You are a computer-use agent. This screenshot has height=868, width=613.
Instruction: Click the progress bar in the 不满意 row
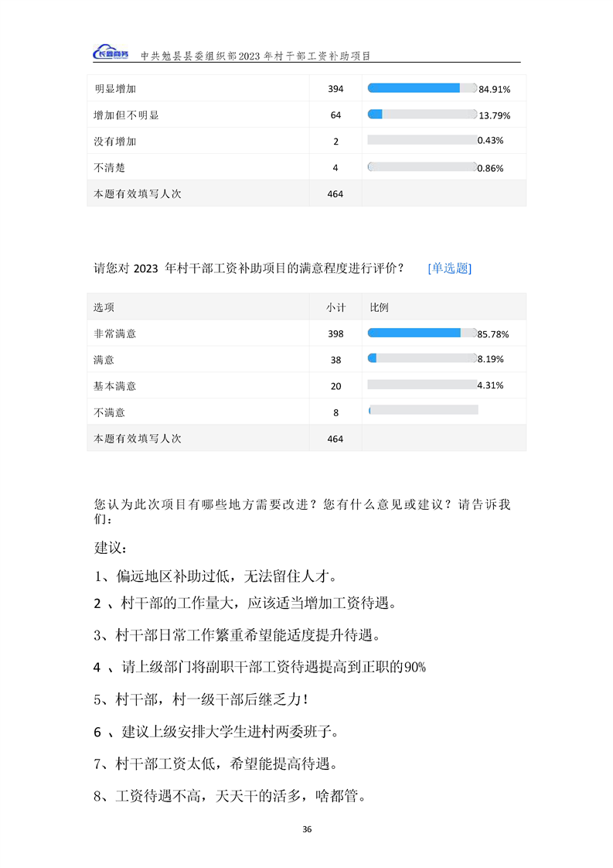pos(423,410)
